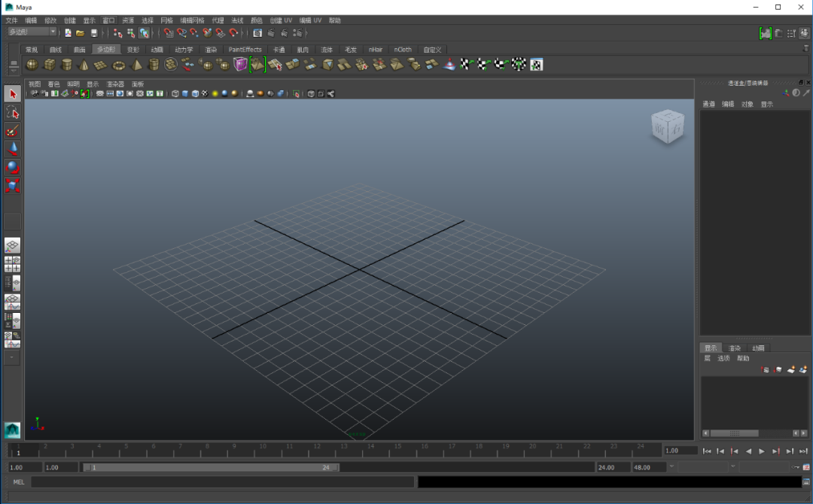813x504 pixels.
Task: Open the 文件 menu
Action: pyautogui.click(x=11, y=20)
